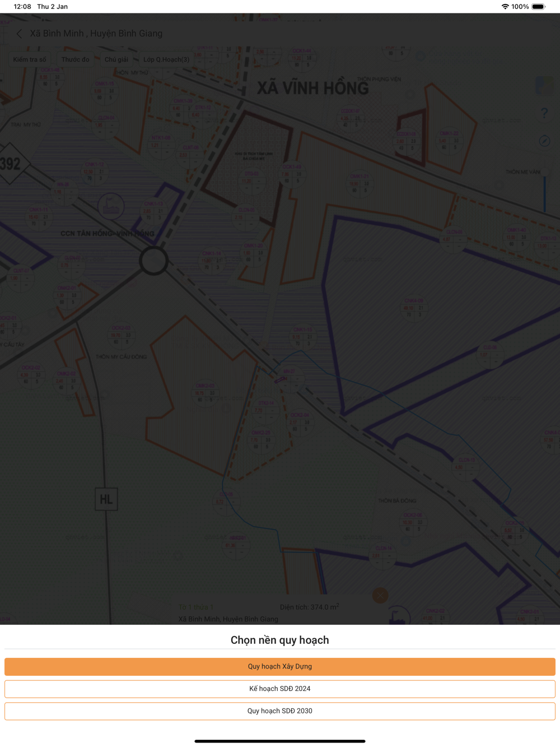Viewport: 560px width, 747px height.
Task: Tap the roundabout circle on the map
Action: point(153,260)
